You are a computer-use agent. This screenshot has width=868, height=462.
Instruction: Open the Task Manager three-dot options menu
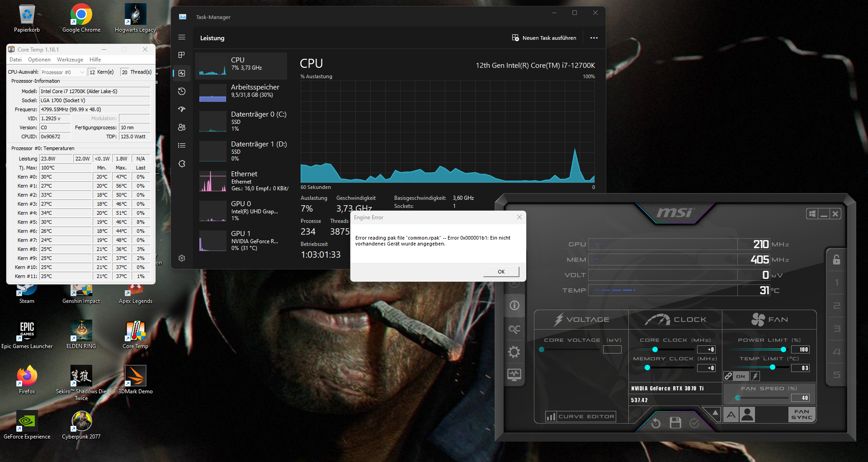(594, 38)
